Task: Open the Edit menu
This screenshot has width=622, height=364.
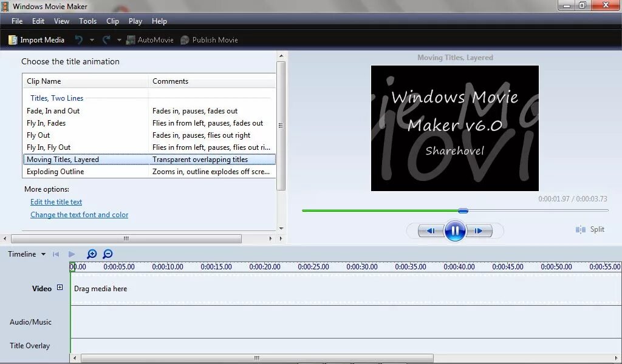Action: 38,21
